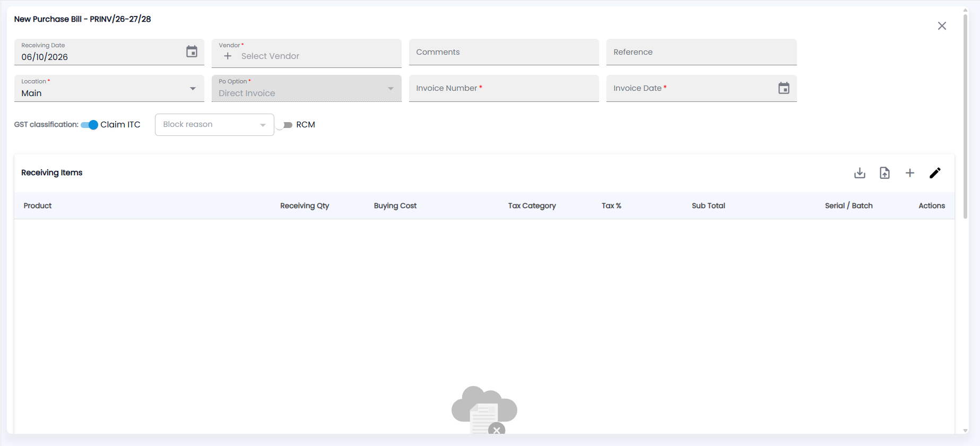
Task: Click the plus icon beside Select Vendor
Action: [x=228, y=56]
